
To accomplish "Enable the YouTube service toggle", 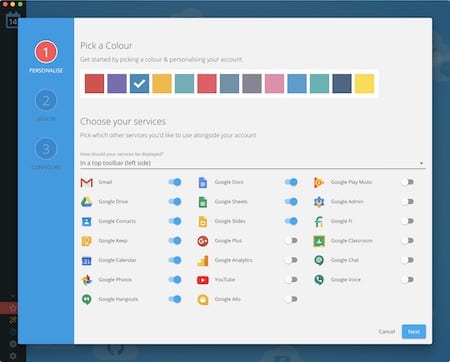I will [x=291, y=279].
